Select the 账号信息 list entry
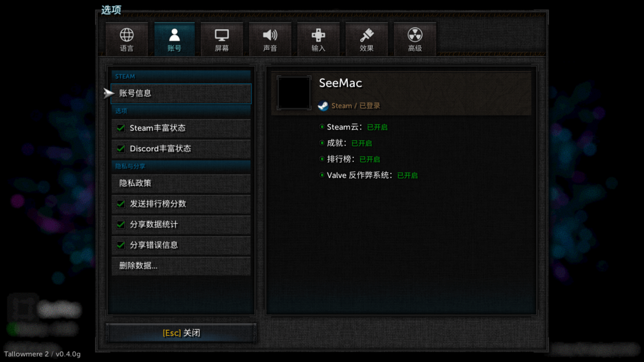 (181, 94)
